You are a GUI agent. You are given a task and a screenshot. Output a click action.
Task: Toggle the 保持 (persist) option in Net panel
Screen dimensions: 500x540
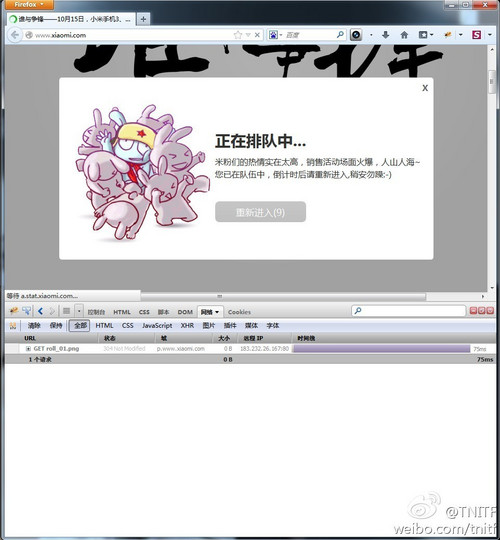(56, 325)
